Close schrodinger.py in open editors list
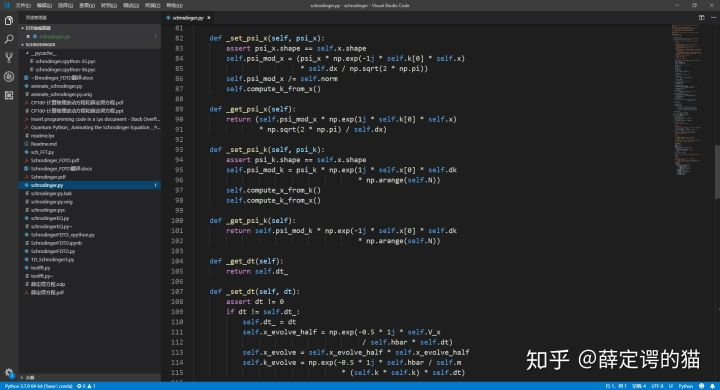The height and width of the screenshot is (390, 720). 28,36
